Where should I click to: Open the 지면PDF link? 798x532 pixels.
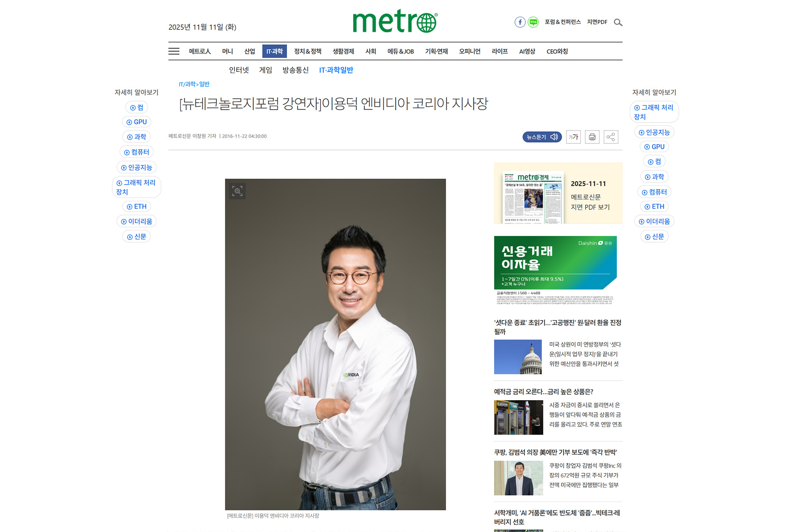coord(597,22)
